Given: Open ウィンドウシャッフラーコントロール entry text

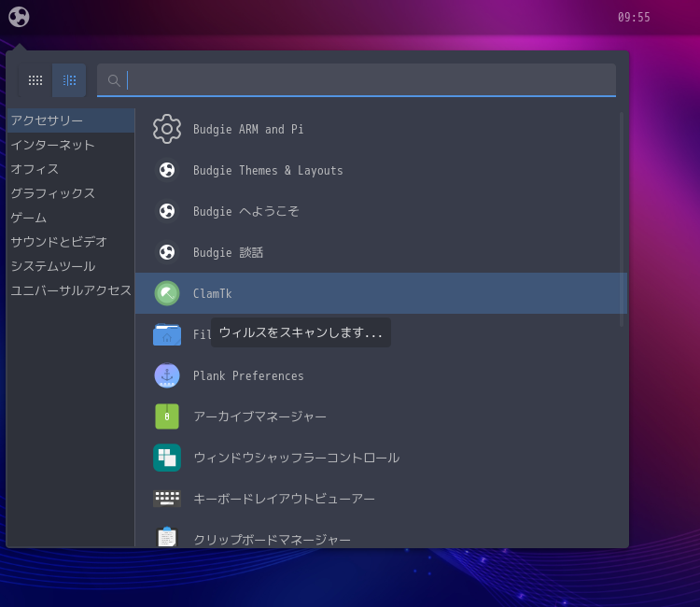Looking at the screenshot, I should click(297, 458).
